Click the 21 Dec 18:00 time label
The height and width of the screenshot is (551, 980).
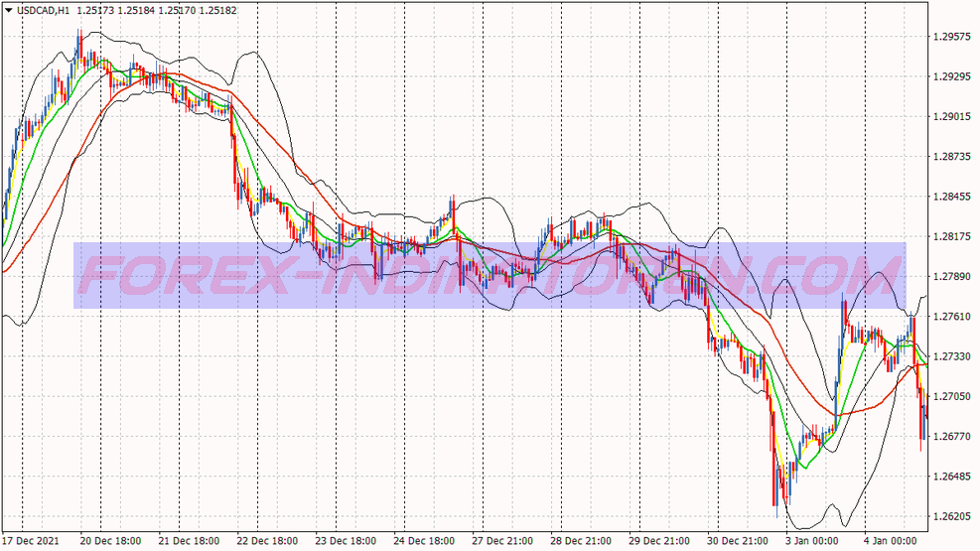coord(189,540)
